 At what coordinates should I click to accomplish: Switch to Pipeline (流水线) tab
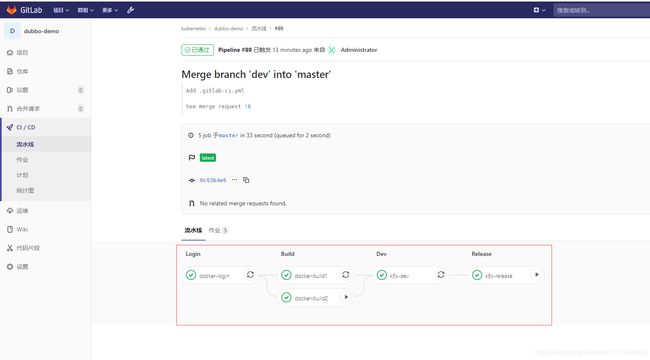(193, 230)
